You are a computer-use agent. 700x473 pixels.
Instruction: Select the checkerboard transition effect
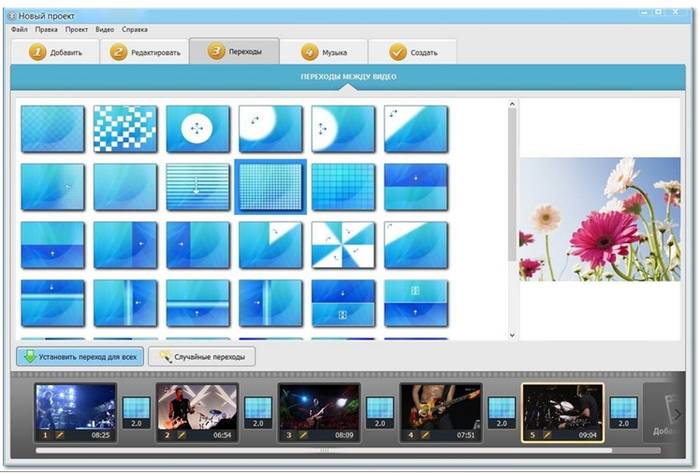click(x=125, y=129)
